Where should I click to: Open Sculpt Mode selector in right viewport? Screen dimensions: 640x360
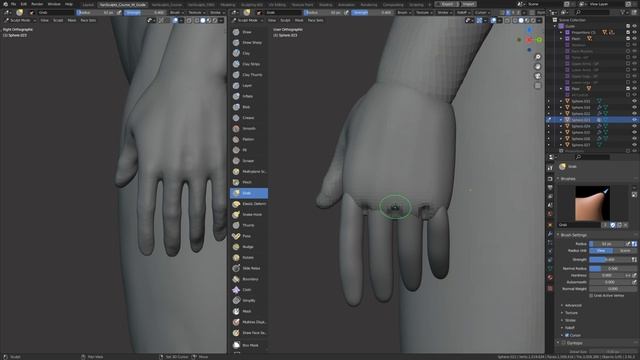[248, 20]
